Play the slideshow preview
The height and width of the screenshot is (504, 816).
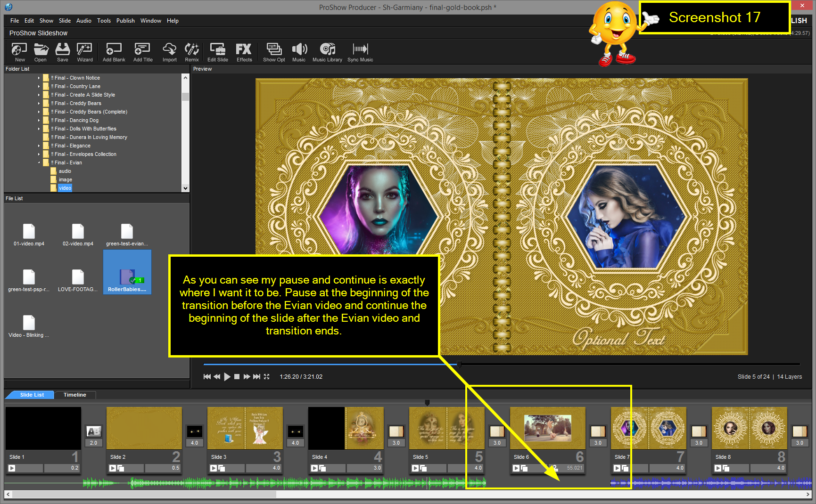coord(227,377)
